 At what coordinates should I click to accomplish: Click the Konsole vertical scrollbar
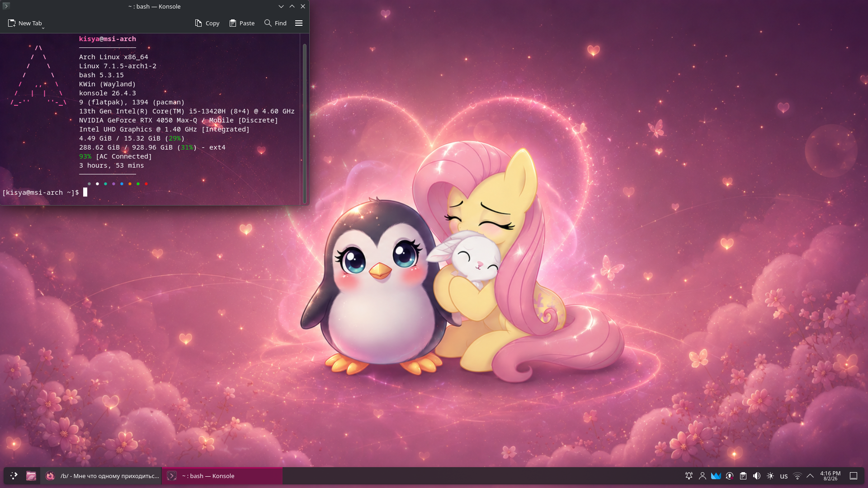(305, 123)
